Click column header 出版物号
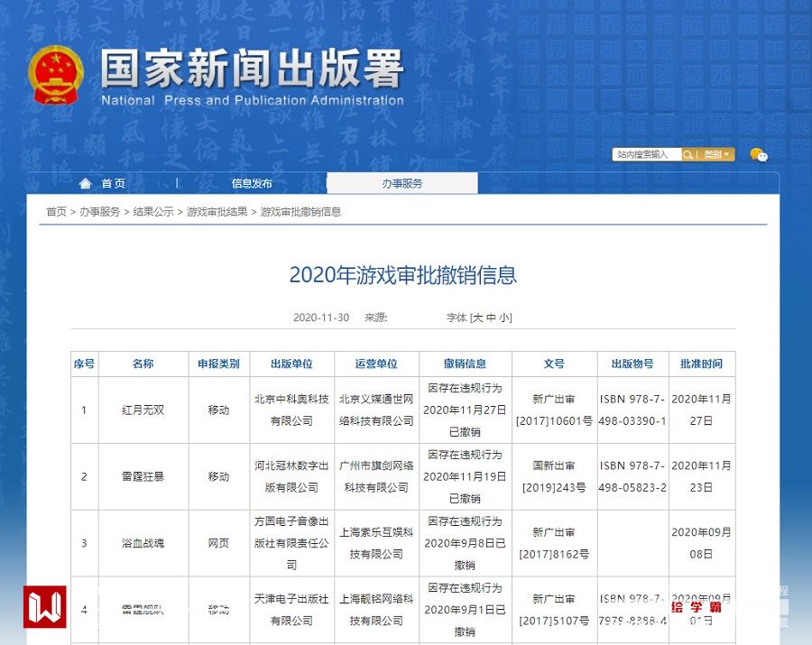The image size is (812, 645). 632,364
